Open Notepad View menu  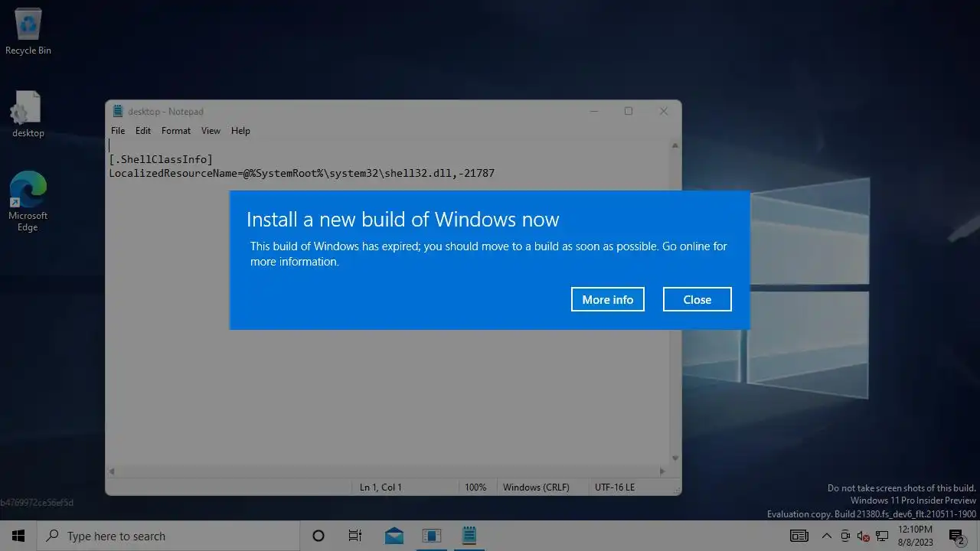coord(211,131)
